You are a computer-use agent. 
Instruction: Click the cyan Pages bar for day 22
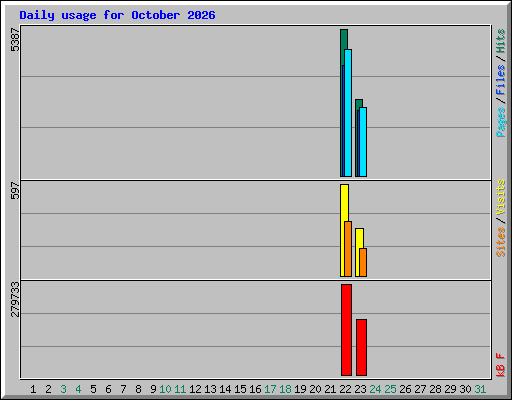[348, 113]
